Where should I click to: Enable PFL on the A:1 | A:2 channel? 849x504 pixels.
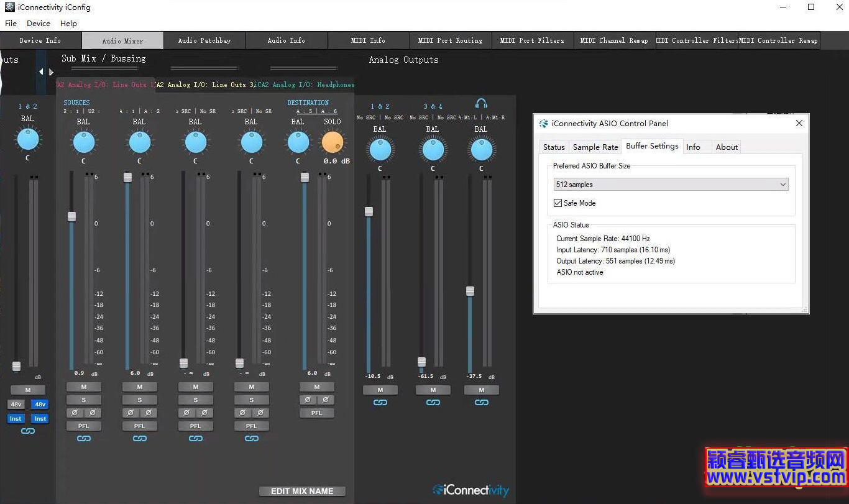pos(140,426)
